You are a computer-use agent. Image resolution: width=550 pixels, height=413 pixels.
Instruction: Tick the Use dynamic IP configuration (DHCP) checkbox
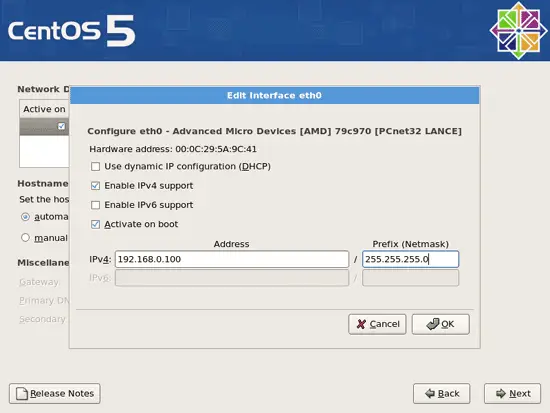tap(95, 166)
